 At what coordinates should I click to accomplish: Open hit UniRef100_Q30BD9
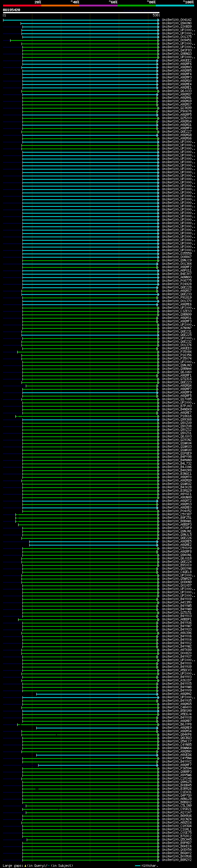[177, 26]
